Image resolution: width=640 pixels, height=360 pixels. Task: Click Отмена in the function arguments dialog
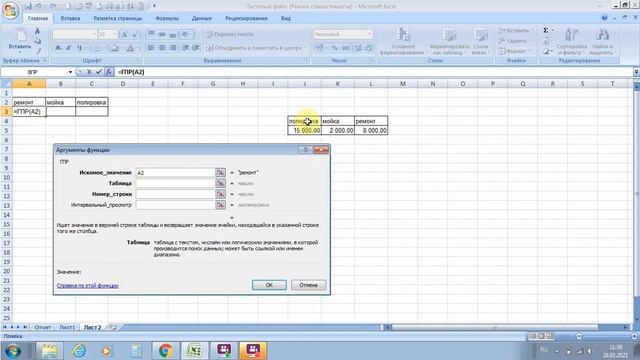coord(309,285)
